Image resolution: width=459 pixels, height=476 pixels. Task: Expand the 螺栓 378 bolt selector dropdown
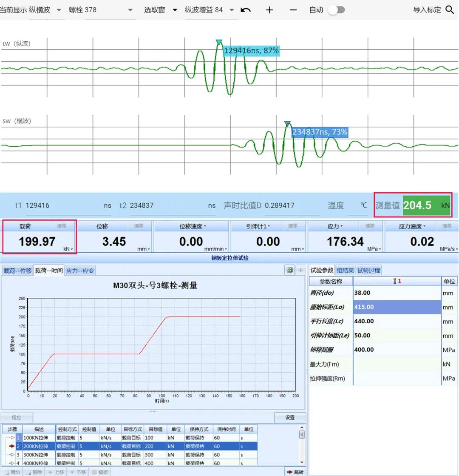pyautogui.click(x=130, y=10)
